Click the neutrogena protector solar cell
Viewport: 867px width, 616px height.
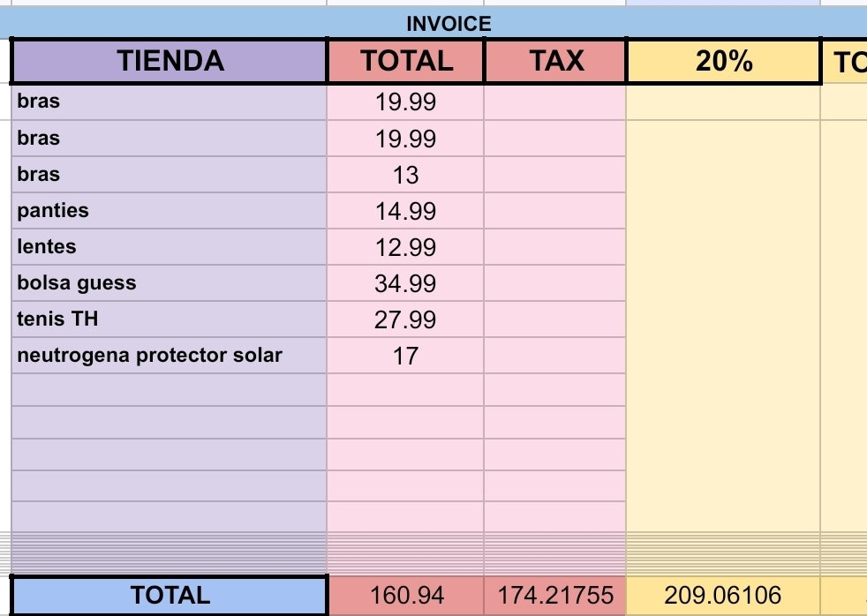[170, 356]
